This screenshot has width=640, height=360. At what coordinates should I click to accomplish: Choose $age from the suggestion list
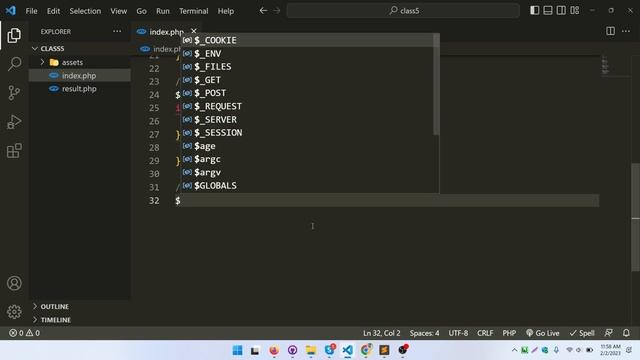pos(307,146)
